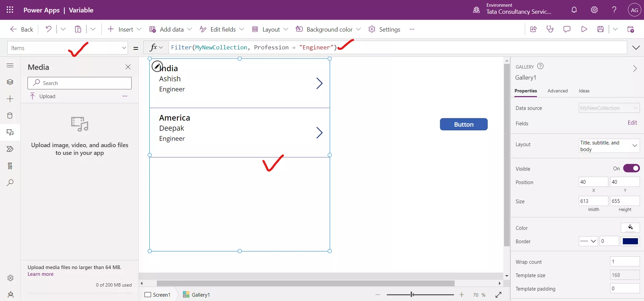This screenshot has width=644, height=301.
Task: Open the App checker stethoscope icon
Action: click(x=550, y=29)
